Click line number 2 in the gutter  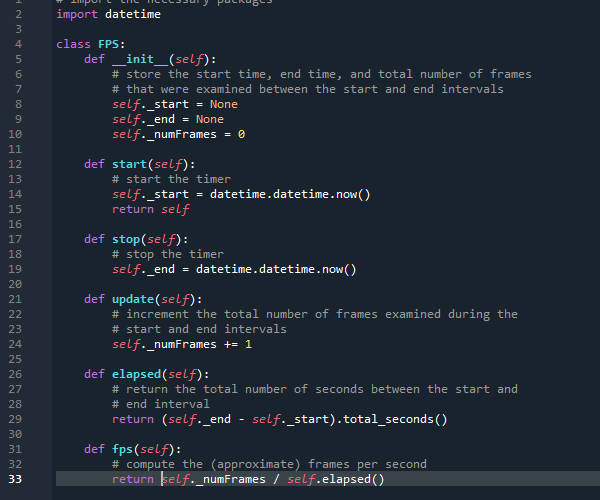click(18, 14)
